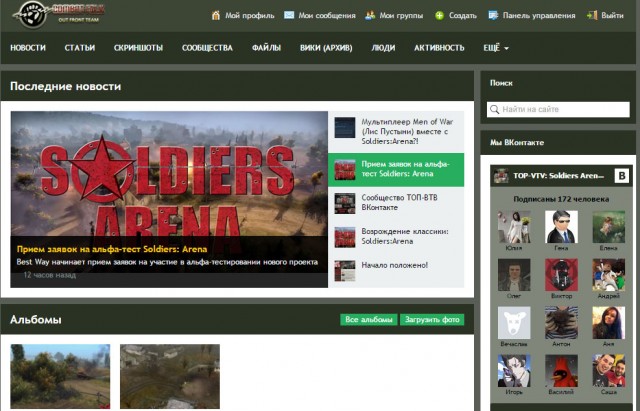Image resolution: width=640 pixels, height=411 pixels.
Task: Click yellow headline Прием заявок on banner
Action: (112, 249)
